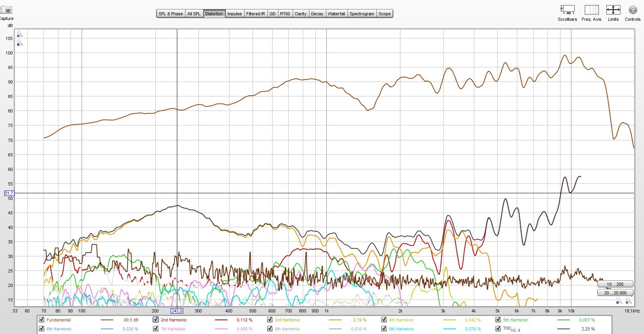
Task: Click the 3rd Harmonic value 2,19 %
Action: [360, 320]
